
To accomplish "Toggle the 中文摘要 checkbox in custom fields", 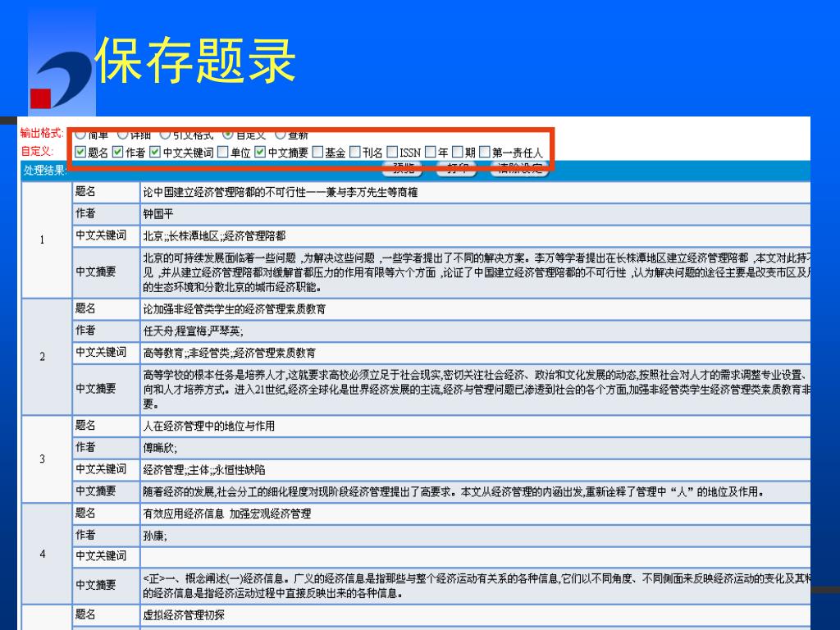I will tap(260, 152).
